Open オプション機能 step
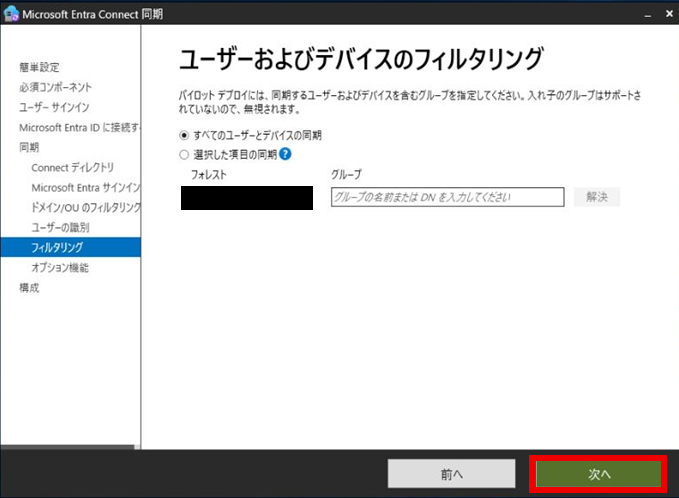 [59, 267]
